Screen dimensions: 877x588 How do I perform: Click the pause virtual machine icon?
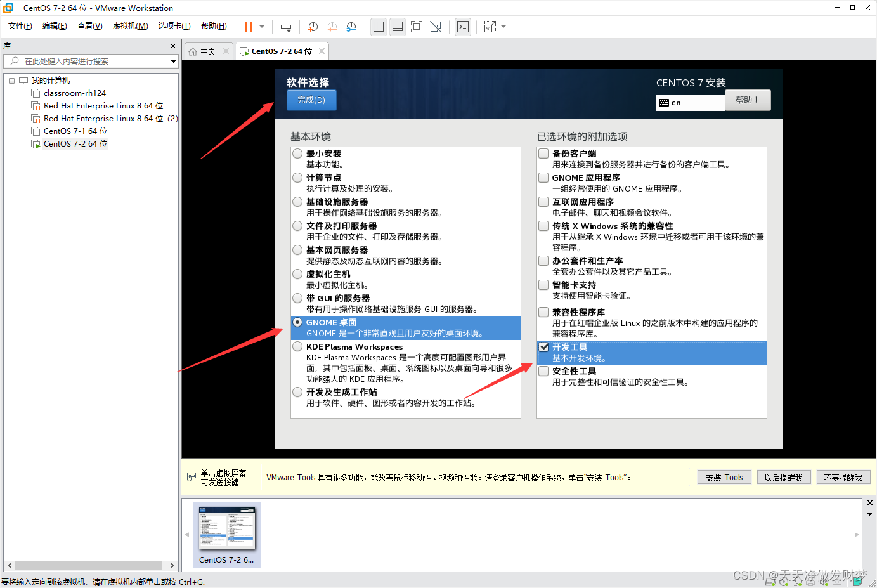click(x=249, y=27)
